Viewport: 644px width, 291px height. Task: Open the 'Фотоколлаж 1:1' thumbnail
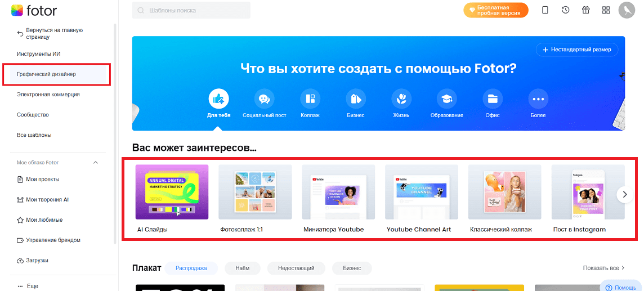256,192
